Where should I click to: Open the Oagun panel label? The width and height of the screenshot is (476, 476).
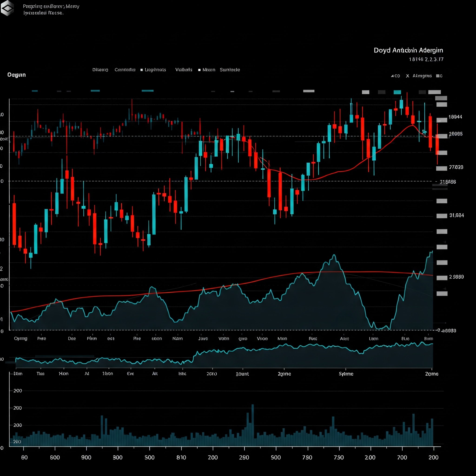point(17,75)
